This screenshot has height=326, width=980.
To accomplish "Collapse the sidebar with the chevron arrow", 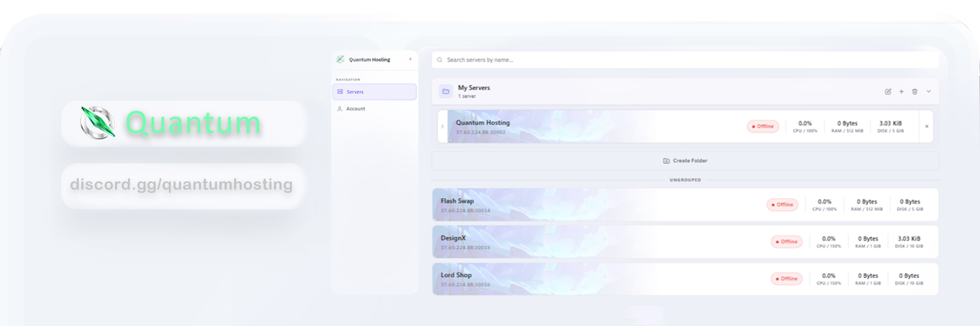I will tap(410, 59).
